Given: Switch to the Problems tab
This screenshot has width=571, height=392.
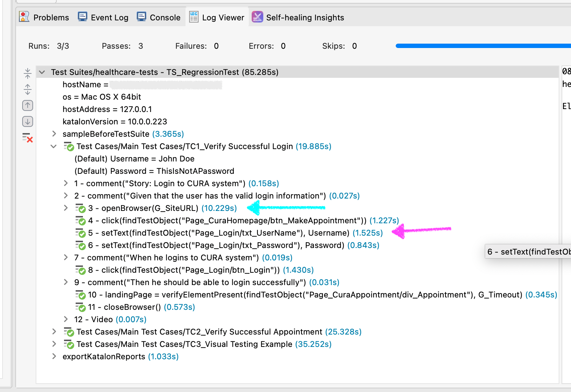Looking at the screenshot, I should pyautogui.click(x=44, y=17).
